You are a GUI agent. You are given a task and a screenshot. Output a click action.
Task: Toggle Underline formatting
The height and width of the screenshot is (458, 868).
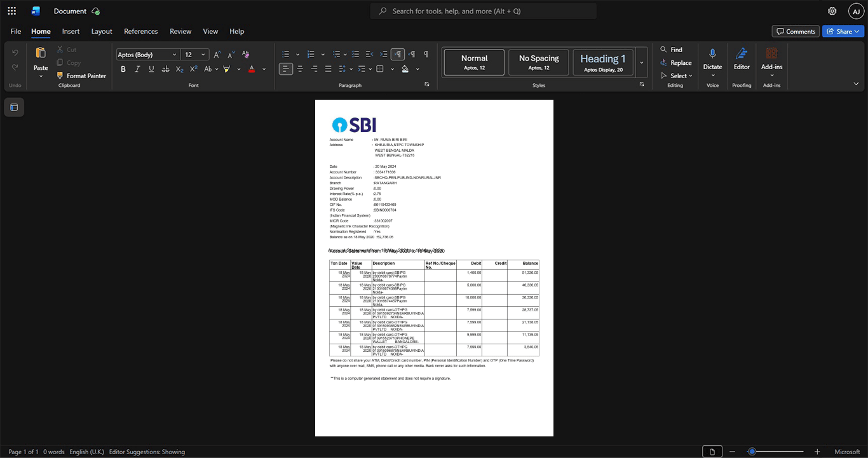pyautogui.click(x=151, y=69)
